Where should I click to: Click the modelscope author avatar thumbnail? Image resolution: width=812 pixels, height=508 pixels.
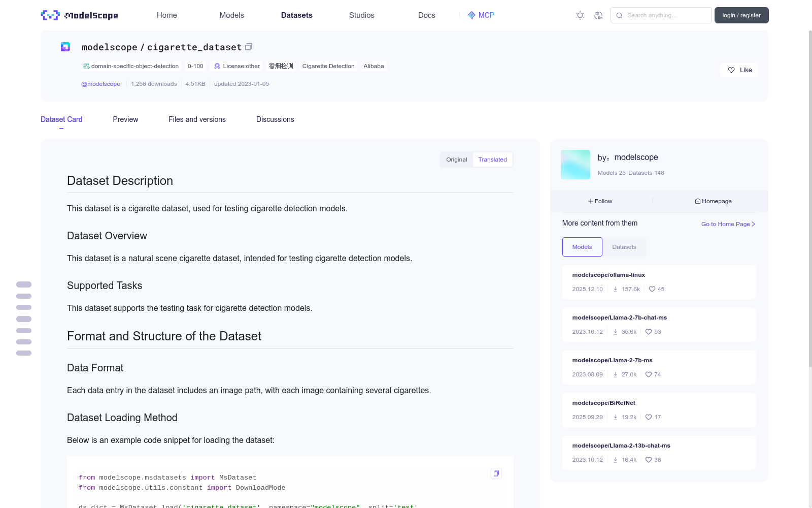pyautogui.click(x=576, y=165)
